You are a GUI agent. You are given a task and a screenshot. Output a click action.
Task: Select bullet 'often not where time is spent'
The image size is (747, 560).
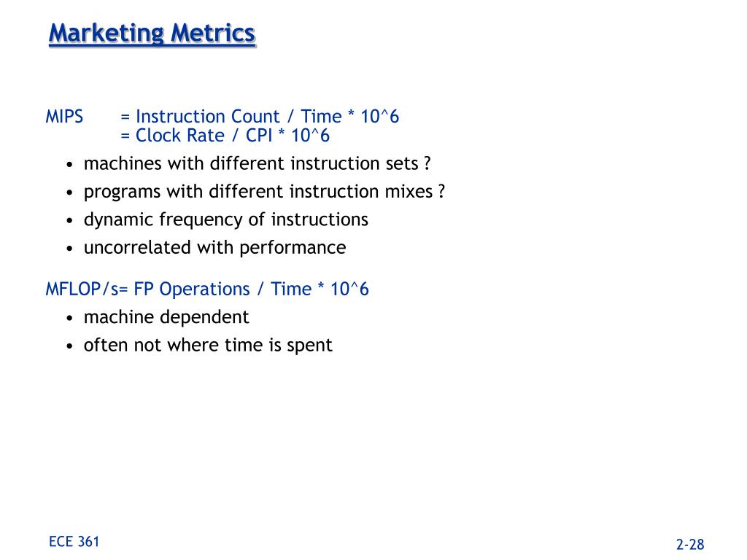pyautogui.click(x=208, y=345)
